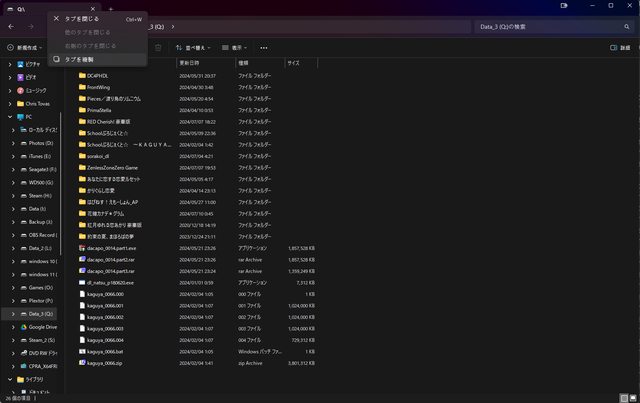
Task: Open the 表示 view dropdown
Action: pyautogui.click(x=238, y=47)
